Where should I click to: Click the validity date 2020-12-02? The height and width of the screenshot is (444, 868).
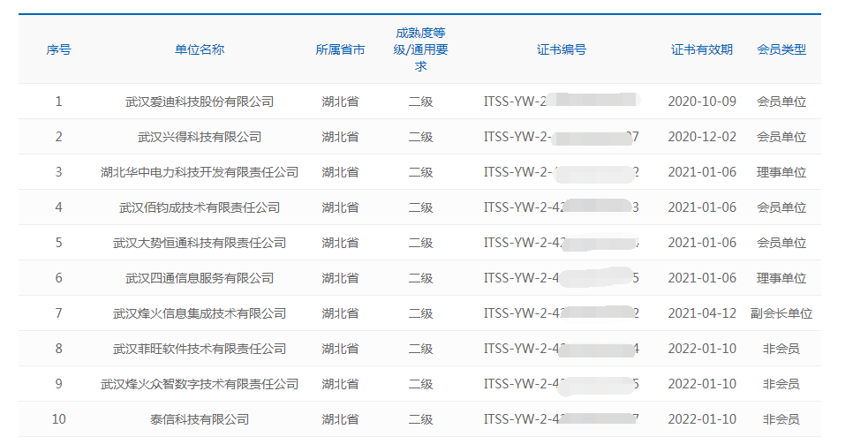(x=702, y=137)
